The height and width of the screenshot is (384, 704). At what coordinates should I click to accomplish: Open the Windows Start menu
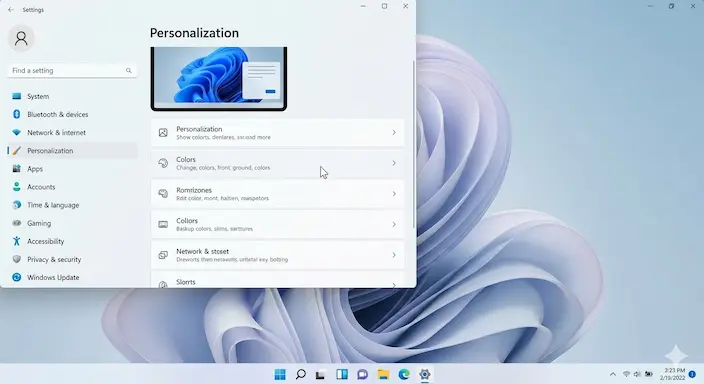(280, 374)
